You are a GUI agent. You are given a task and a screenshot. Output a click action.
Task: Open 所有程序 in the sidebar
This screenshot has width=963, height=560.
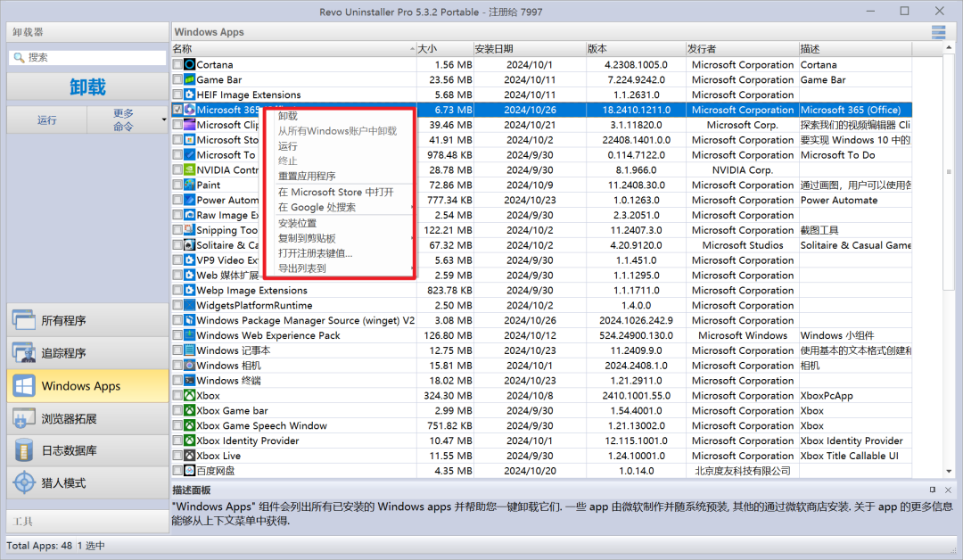click(x=87, y=320)
